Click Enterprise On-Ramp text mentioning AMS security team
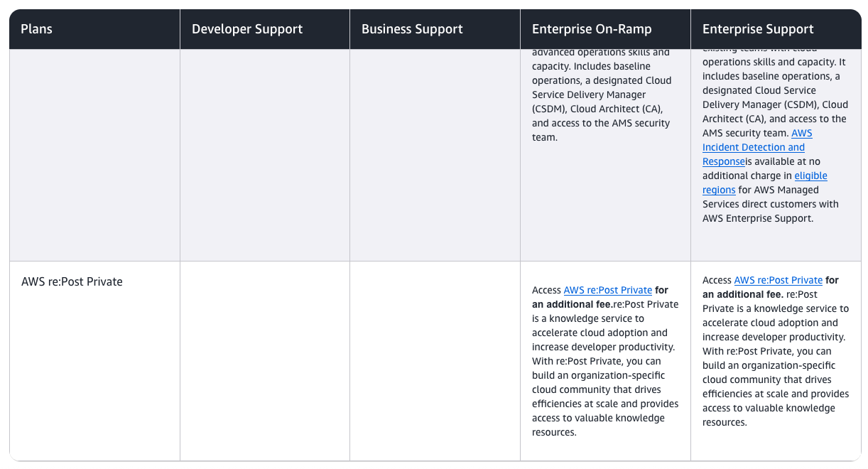 point(600,123)
